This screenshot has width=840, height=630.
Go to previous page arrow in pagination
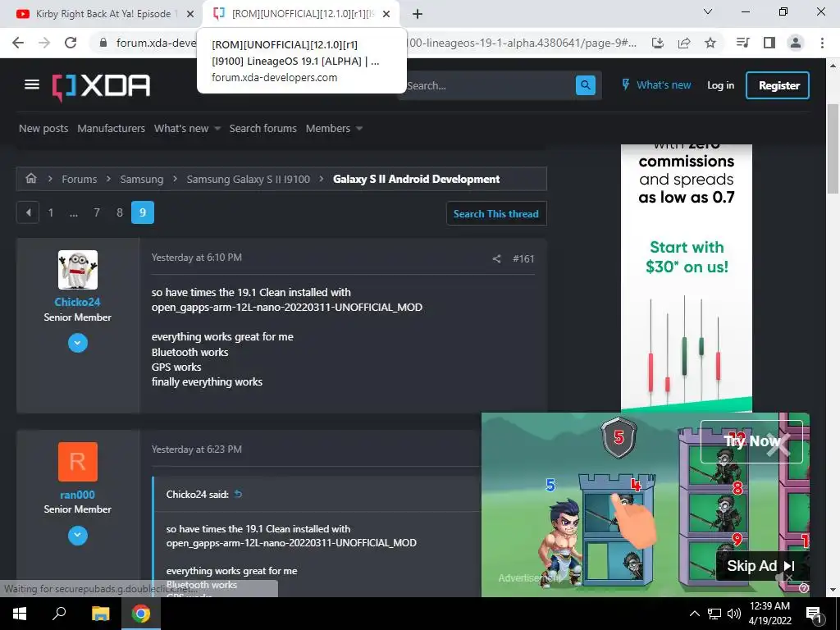[x=28, y=212]
